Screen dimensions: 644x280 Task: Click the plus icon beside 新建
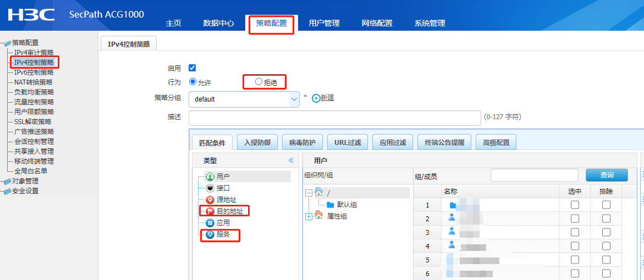pos(316,98)
